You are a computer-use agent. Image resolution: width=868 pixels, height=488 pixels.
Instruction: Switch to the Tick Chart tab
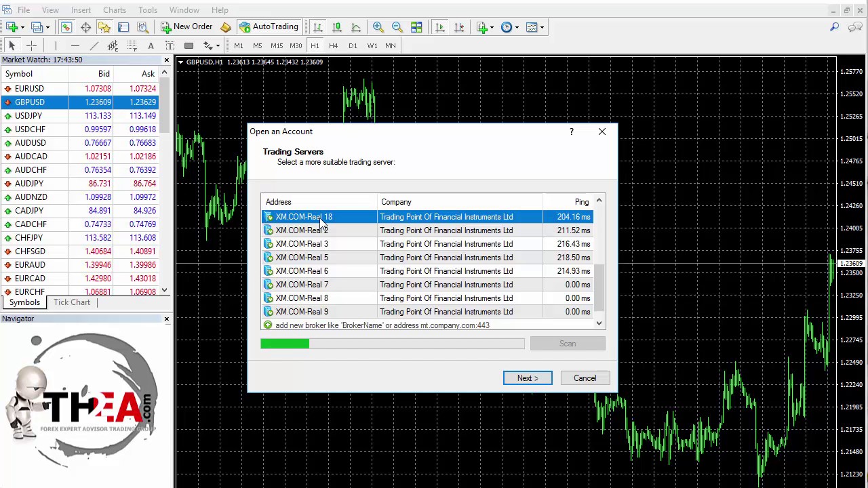pyautogui.click(x=72, y=302)
